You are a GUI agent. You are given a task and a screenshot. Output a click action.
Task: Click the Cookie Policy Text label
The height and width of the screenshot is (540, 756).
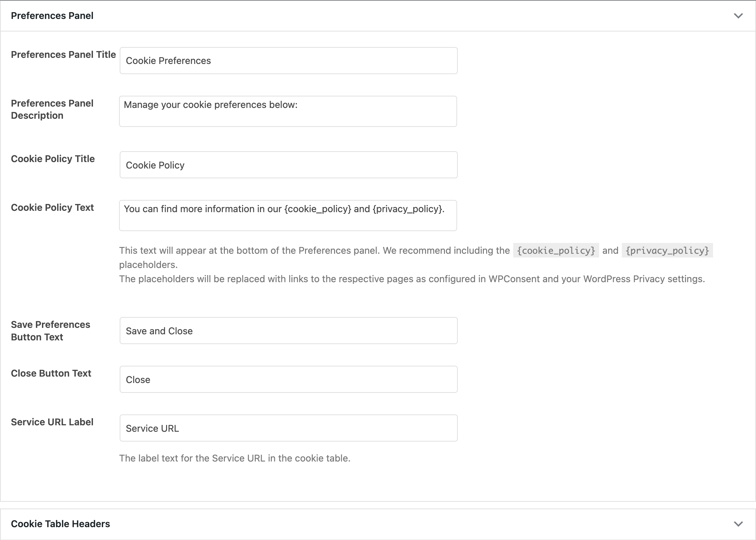[x=52, y=207]
